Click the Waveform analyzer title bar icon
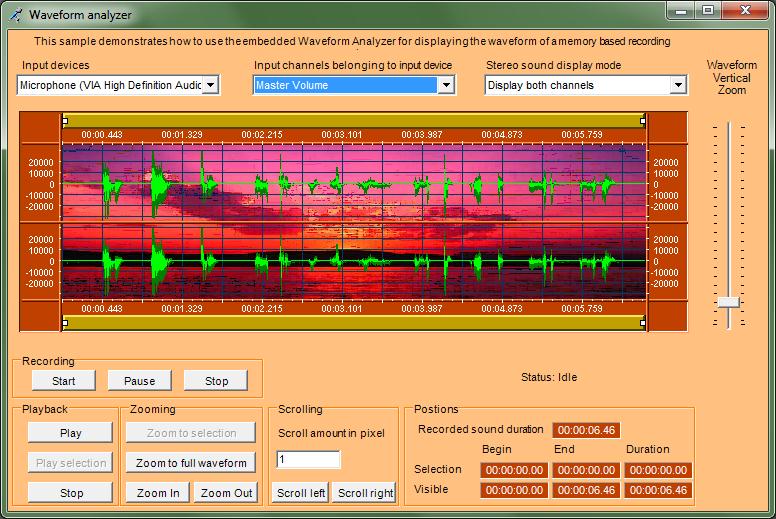The height and width of the screenshot is (519, 776). coord(15,14)
